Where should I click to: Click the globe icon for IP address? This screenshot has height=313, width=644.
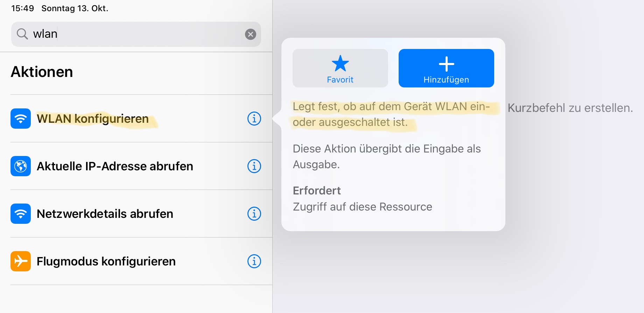(x=21, y=166)
